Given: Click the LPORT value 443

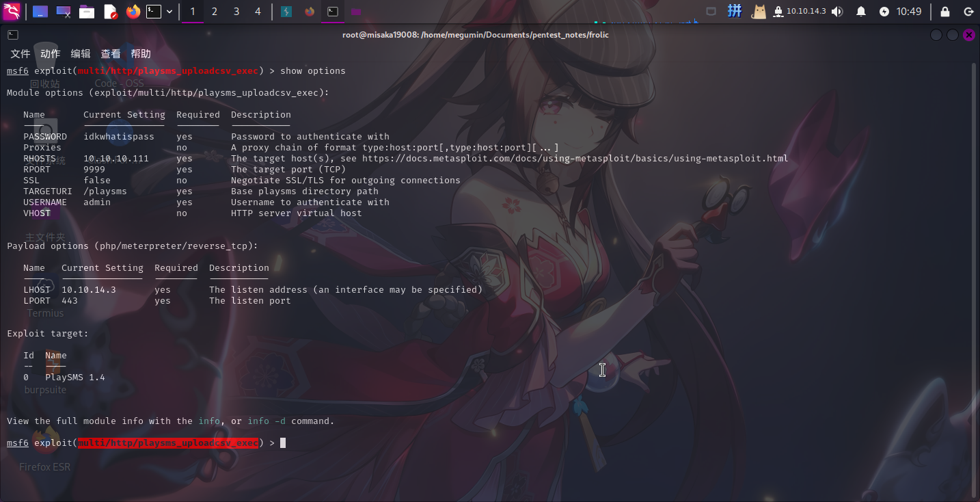Looking at the screenshot, I should tap(70, 301).
